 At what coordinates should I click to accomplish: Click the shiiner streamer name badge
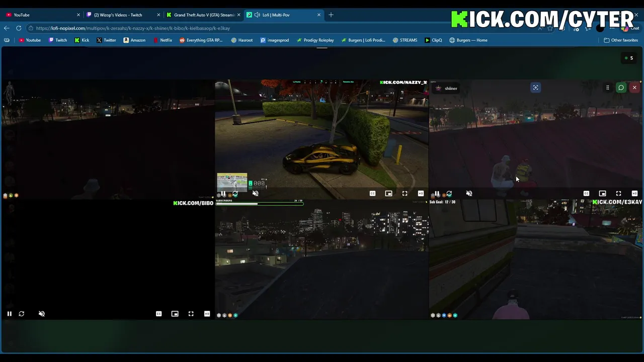(446, 88)
